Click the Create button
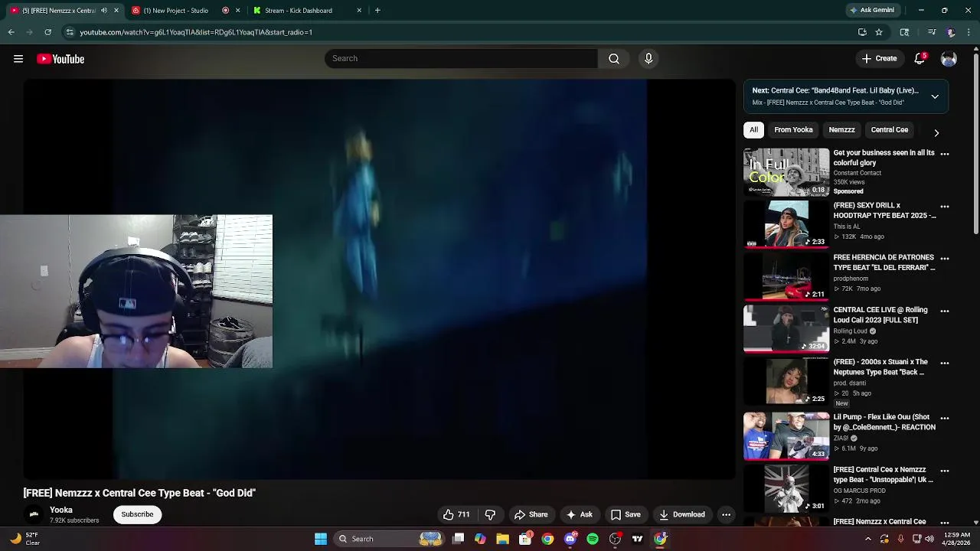980x551 pixels. (x=879, y=58)
